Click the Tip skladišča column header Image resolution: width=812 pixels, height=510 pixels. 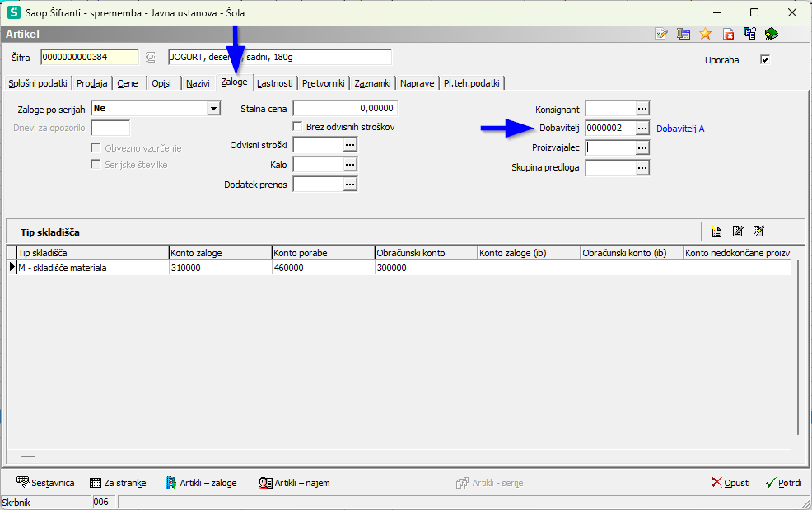click(x=93, y=253)
